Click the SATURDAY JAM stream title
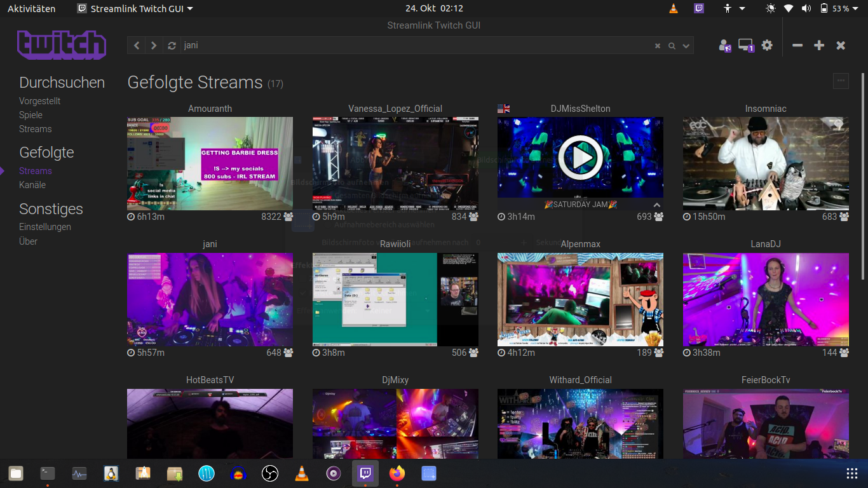Viewport: 868px width, 488px height. coord(580,205)
